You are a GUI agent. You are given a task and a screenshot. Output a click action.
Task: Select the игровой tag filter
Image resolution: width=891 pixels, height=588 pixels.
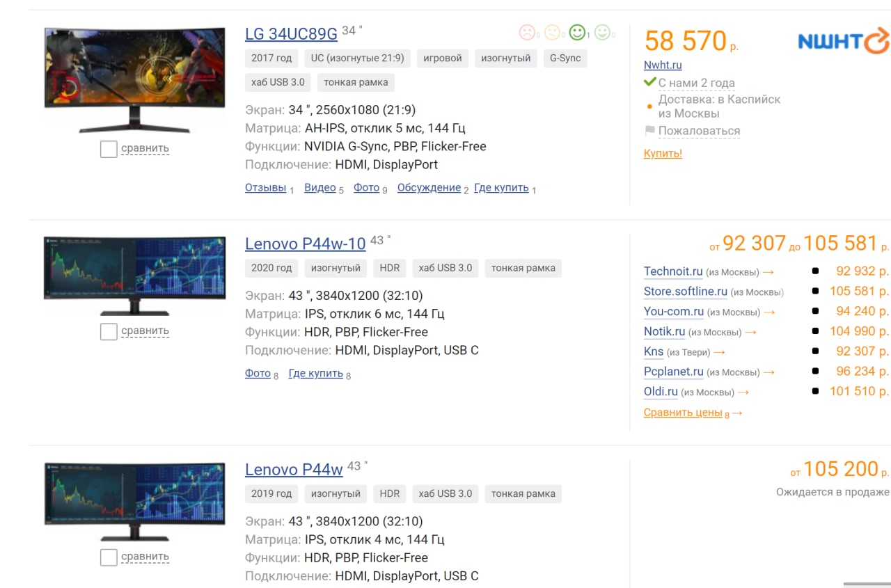click(443, 58)
